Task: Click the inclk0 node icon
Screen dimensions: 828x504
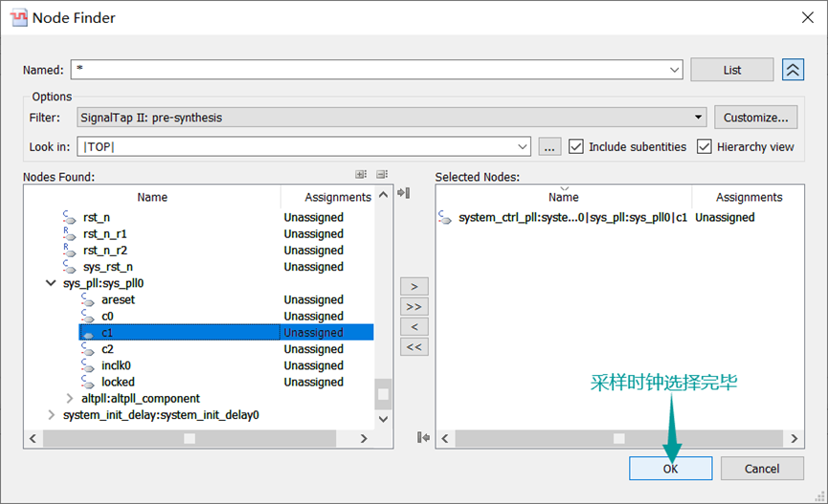Action: (x=88, y=365)
